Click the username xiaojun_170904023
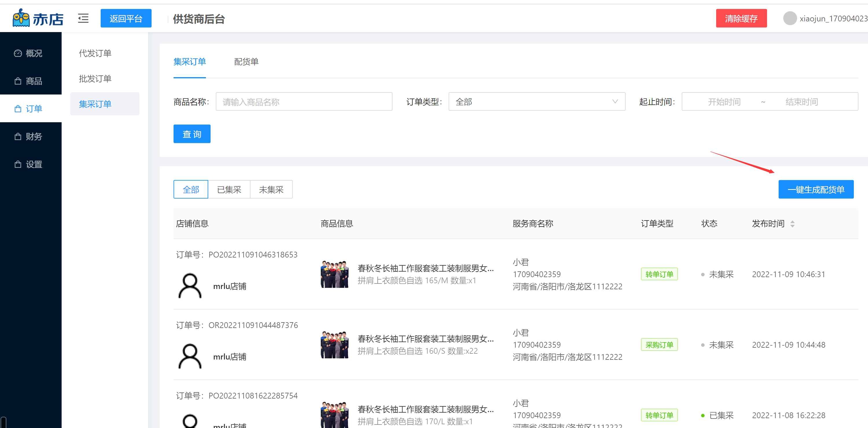 click(x=833, y=18)
